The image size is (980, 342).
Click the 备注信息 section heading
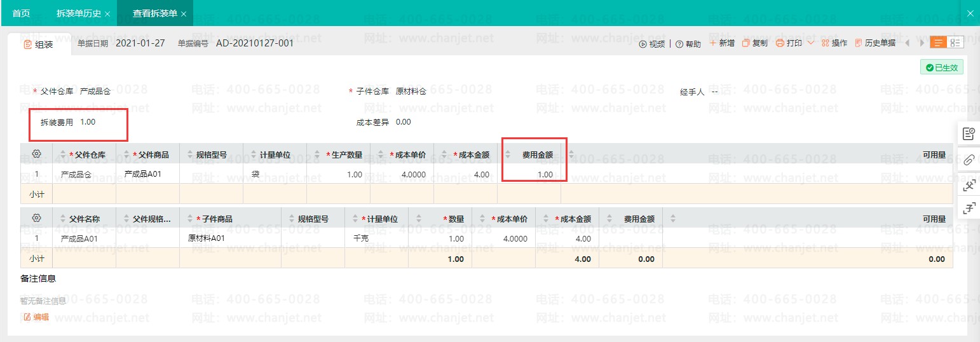(38, 278)
